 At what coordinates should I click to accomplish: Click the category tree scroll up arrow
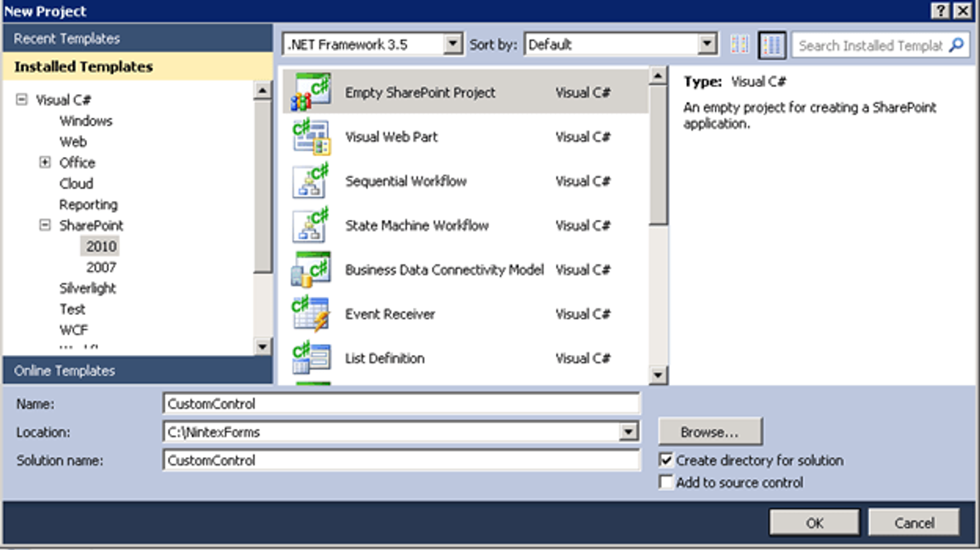[262, 90]
